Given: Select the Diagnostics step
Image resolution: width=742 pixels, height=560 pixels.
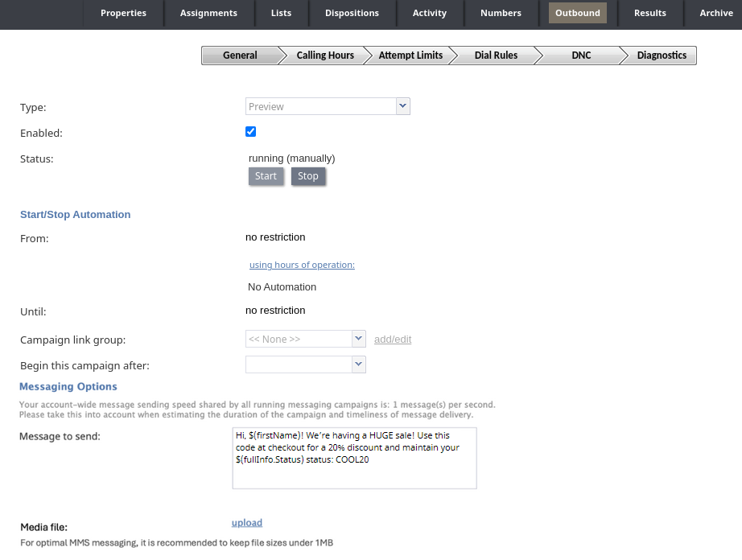Looking at the screenshot, I should (x=662, y=56).
